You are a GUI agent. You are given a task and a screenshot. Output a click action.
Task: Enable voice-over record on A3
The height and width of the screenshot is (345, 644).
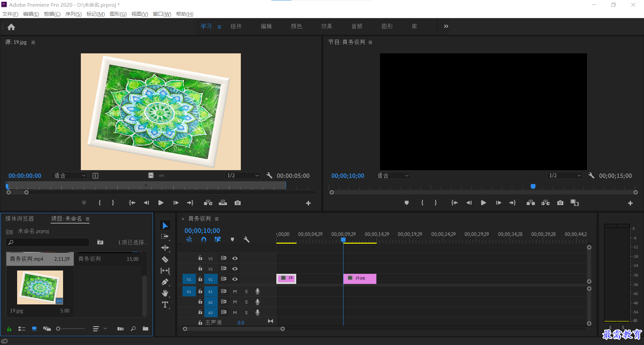click(x=258, y=312)
